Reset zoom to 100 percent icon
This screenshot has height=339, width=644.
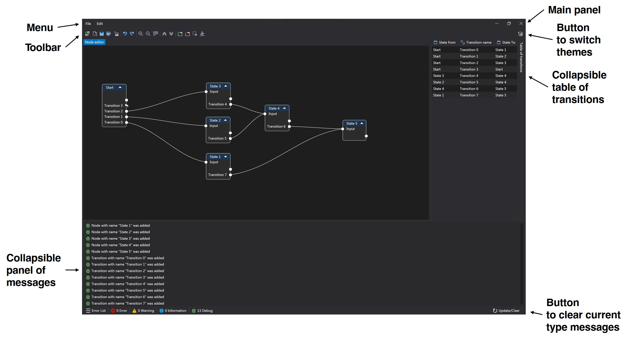click(155, 34)
